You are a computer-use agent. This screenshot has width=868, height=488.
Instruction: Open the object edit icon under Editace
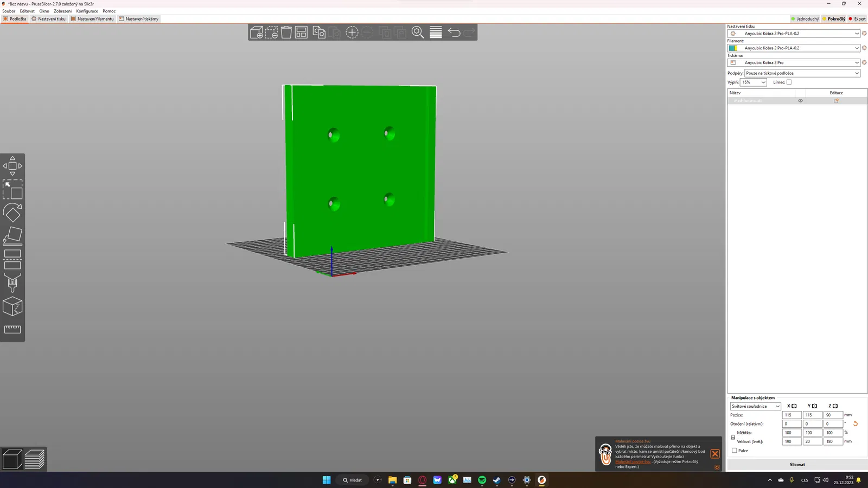point(836,100)
